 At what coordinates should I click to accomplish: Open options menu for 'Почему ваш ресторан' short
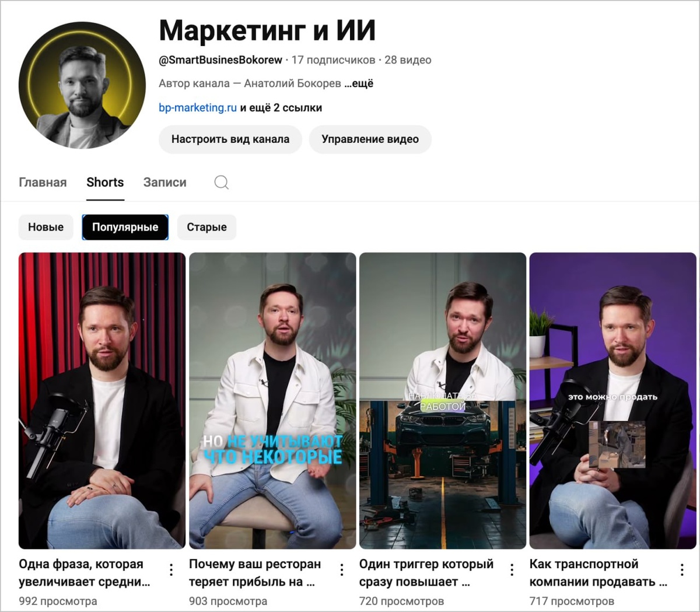[x=341, y=570]
